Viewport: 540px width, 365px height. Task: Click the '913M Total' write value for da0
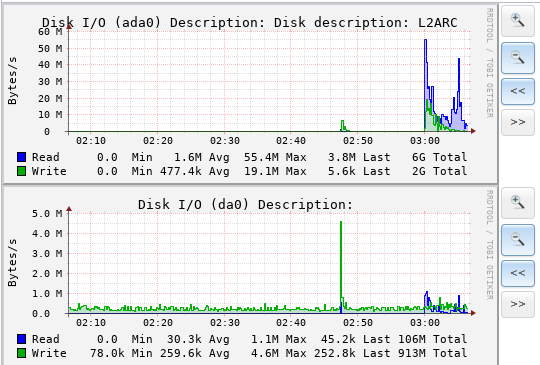pos(433,353)
